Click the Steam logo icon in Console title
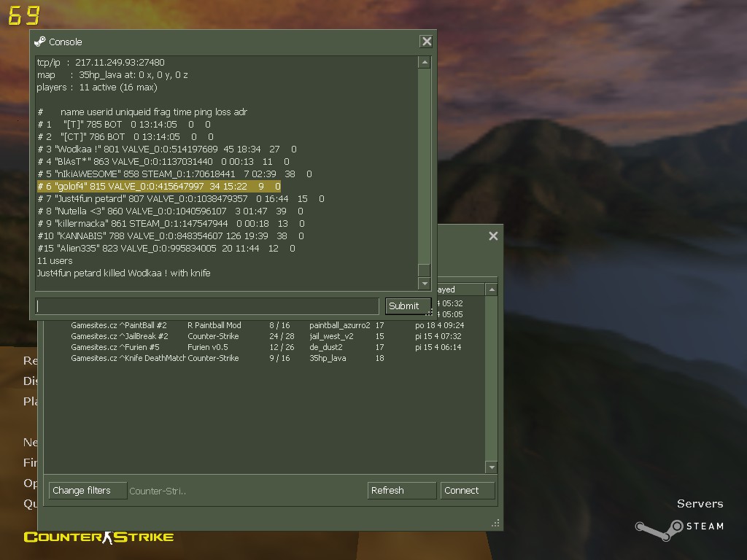The width and height of the screenshot is (747, 560). click(40, 42)
